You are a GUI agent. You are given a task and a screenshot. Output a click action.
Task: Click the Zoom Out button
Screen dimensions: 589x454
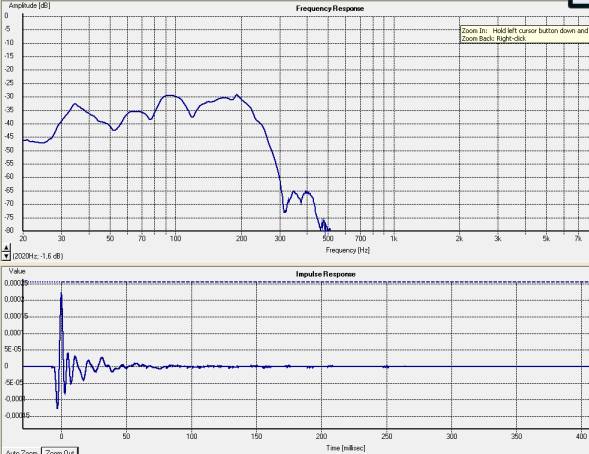coord(59,451)
